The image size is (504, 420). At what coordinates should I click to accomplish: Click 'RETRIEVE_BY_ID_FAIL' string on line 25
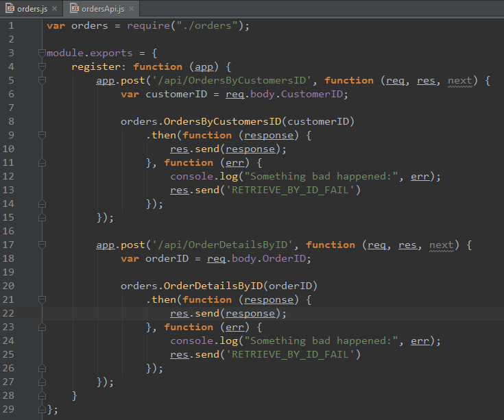[290, 354]
